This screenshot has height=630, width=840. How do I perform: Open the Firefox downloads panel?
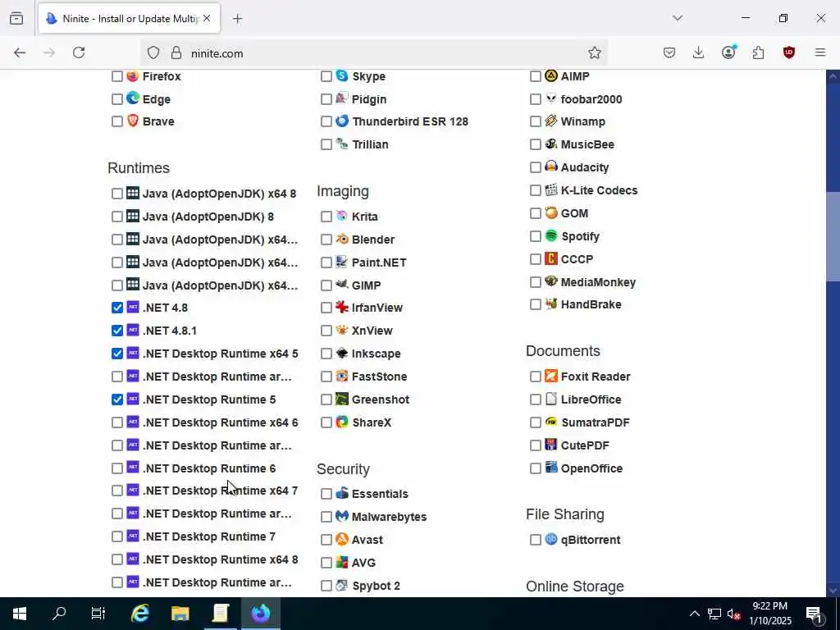click(698, 52)
